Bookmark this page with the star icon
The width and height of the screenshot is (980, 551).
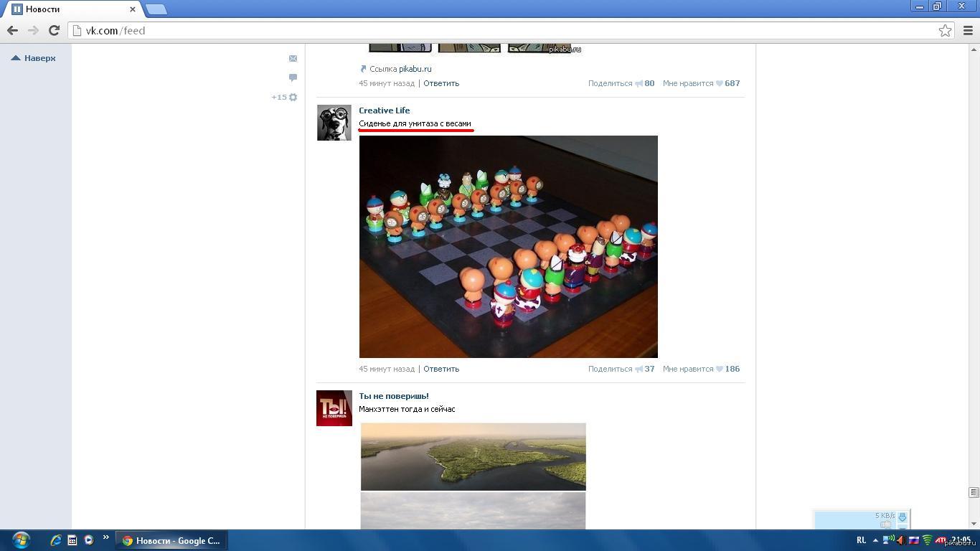945,30
